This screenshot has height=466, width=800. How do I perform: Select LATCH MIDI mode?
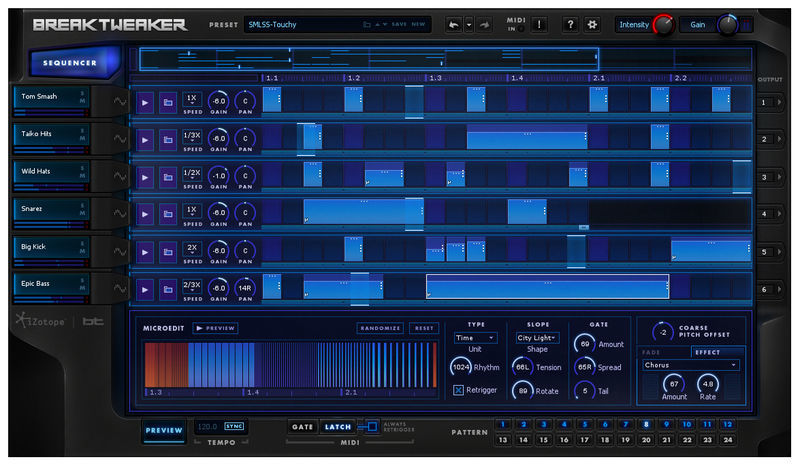[x=338, y=427]
